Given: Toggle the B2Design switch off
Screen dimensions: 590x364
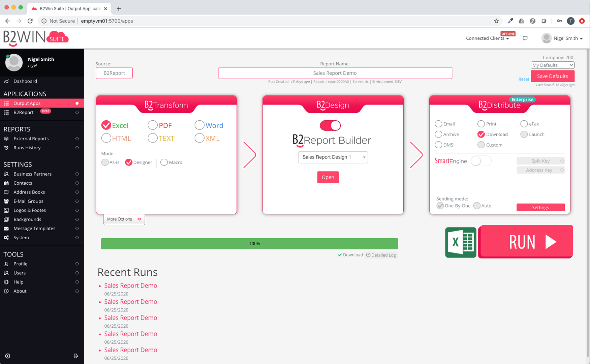Looking at the screenshot, I should [x=330, y=125].
